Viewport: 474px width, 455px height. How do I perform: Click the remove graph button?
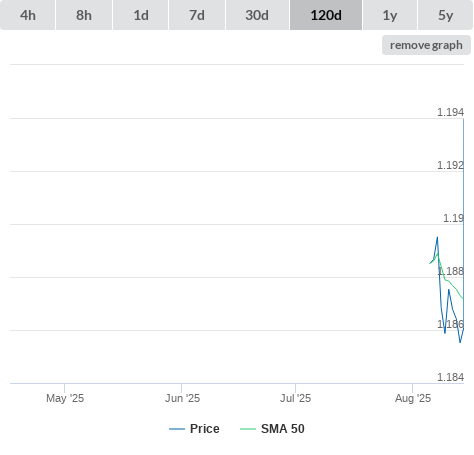click(x=426, y=45)
